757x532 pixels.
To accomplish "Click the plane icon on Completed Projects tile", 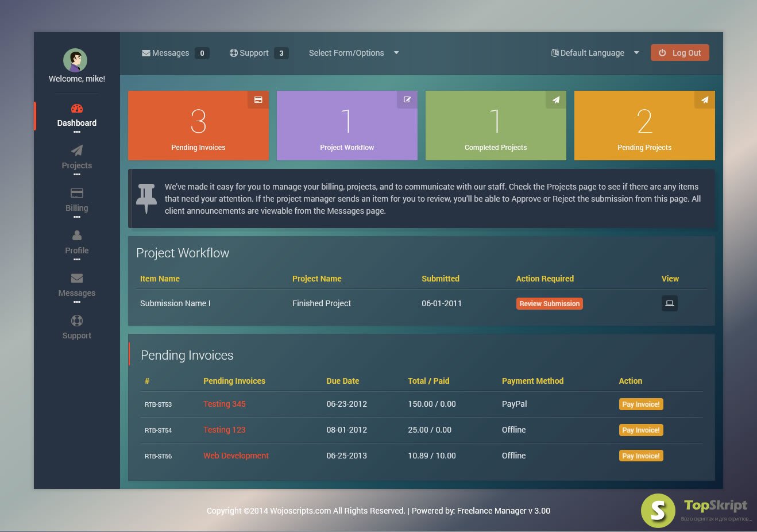I will pyautogui.click(x=556, y=100).
